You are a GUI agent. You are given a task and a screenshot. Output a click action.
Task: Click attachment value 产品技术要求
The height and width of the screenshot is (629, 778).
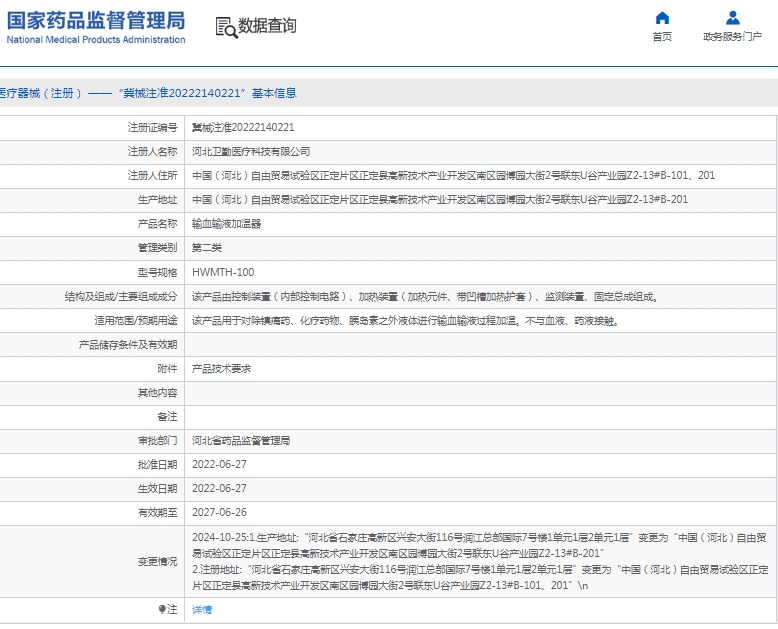222,369
